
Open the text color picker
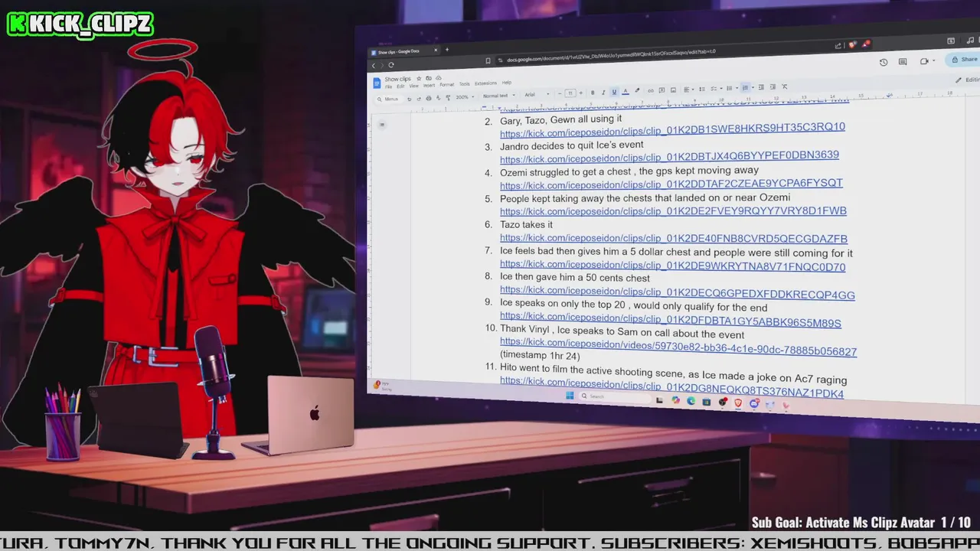626,91
